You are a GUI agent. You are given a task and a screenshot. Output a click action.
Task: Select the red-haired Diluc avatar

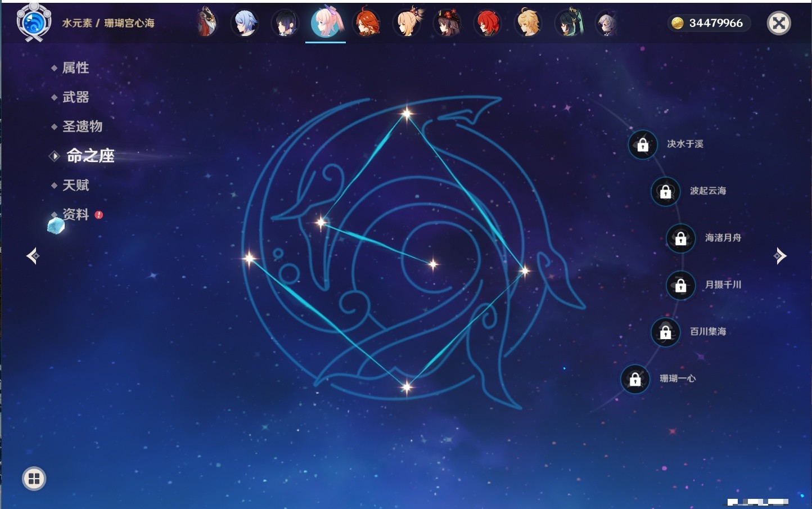(x=488, y=23)
